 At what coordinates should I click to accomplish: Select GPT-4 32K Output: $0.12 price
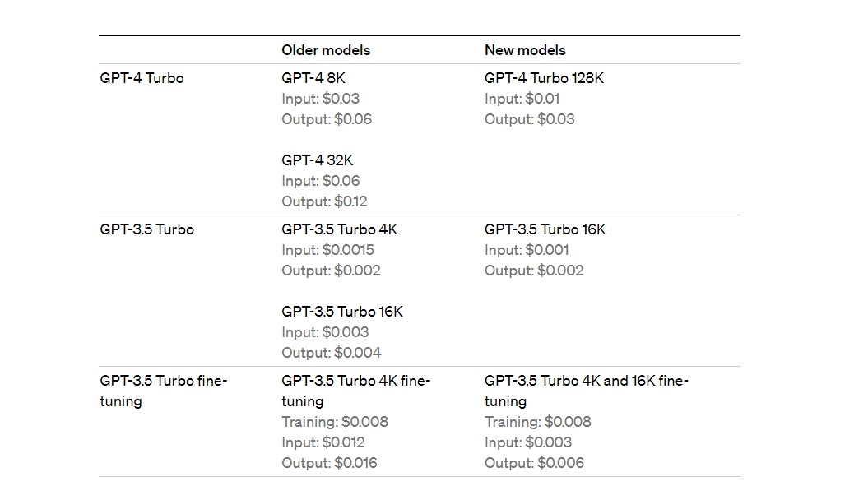324,201
